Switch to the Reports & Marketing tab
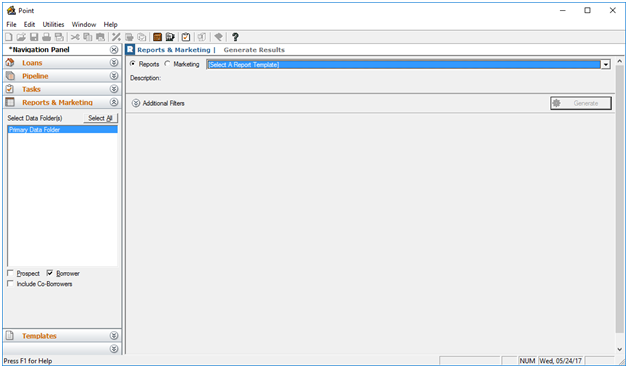 173,50
